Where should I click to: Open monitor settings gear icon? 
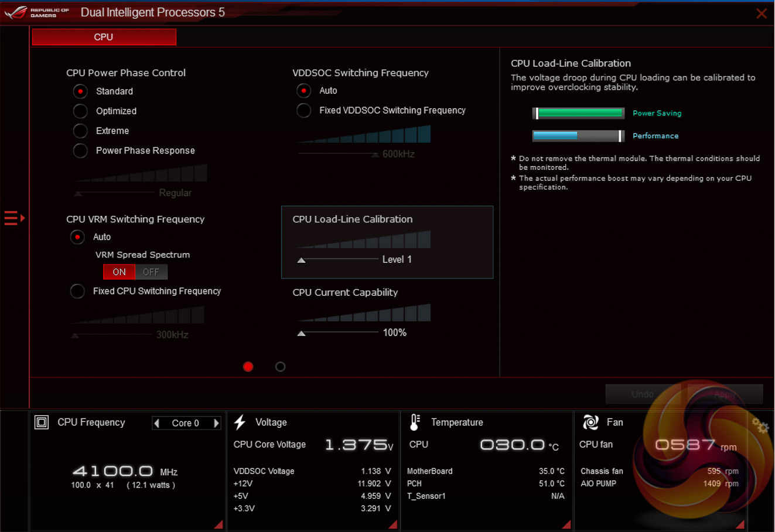click(760, 425)
